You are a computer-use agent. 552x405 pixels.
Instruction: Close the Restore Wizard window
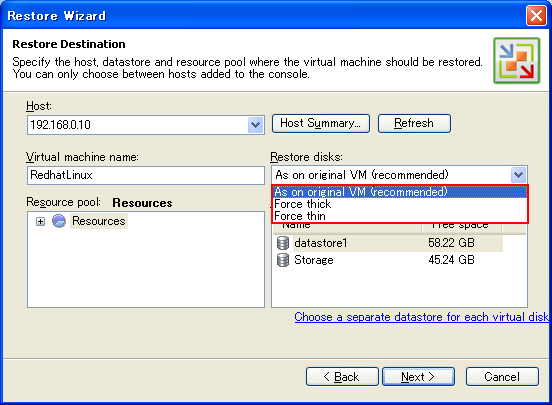pyautogui.click(x=536, y=16)
